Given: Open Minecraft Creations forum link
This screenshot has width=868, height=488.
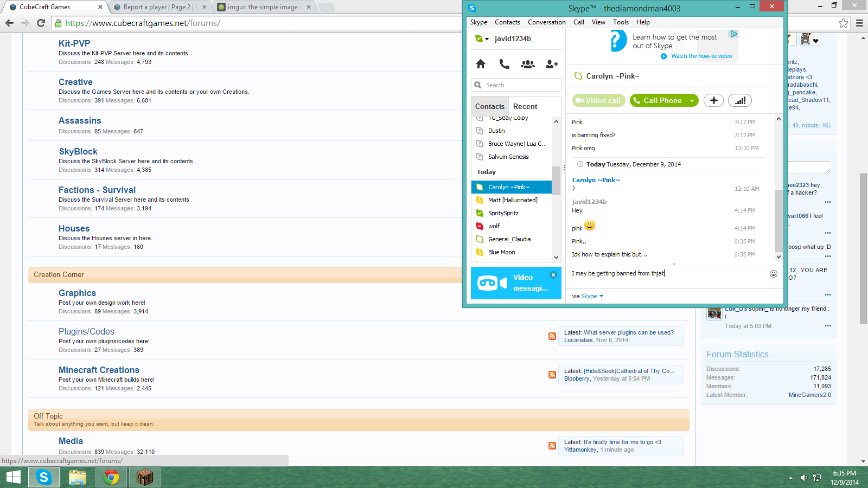Looking at the screenshot, I should 99,370.
